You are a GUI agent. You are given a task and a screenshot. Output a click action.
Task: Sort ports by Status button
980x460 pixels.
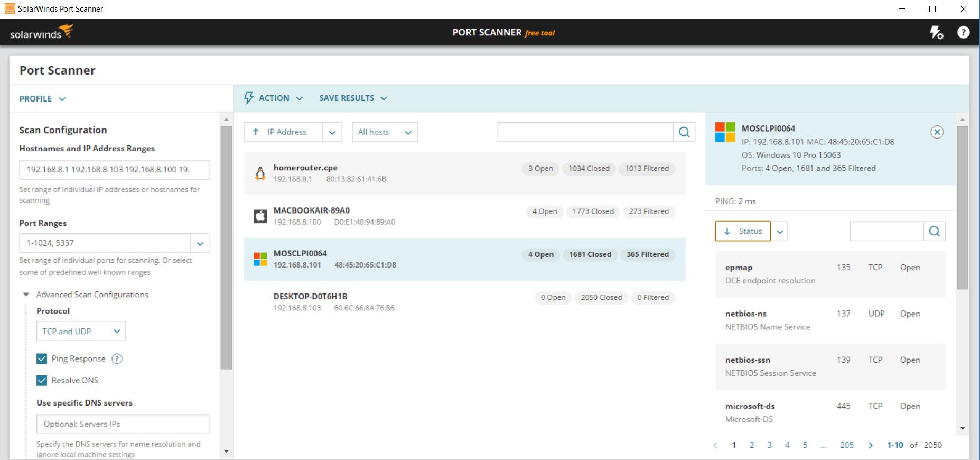click(743, 231)
